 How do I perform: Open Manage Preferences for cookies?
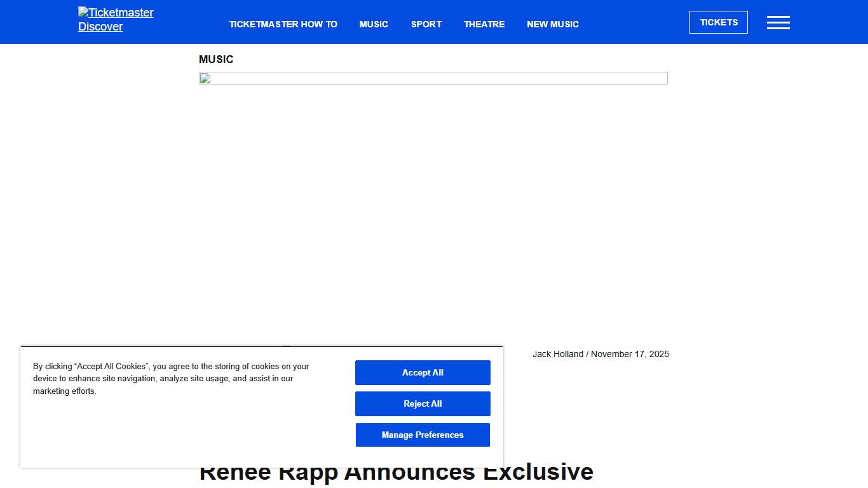point(422,435)
